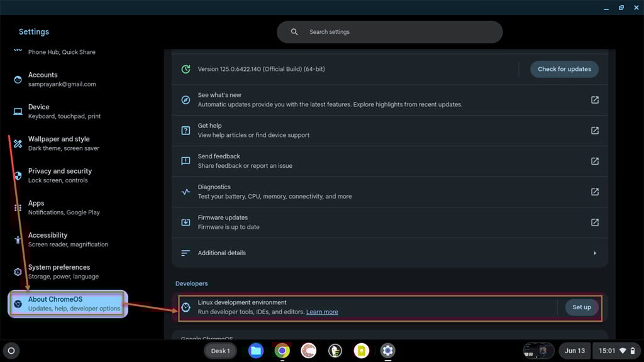Focus the Search settings input field
The height and width of the screenshot is (362, 644).
point(389,32)
